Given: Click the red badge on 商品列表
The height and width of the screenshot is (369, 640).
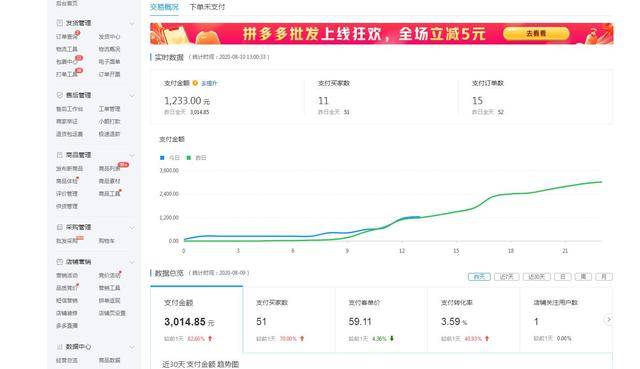Looking at the screenshot, I should [123, 164].
